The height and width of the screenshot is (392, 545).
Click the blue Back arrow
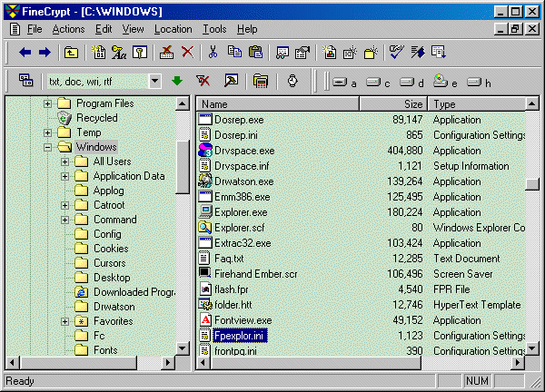[x=25, y=53]
